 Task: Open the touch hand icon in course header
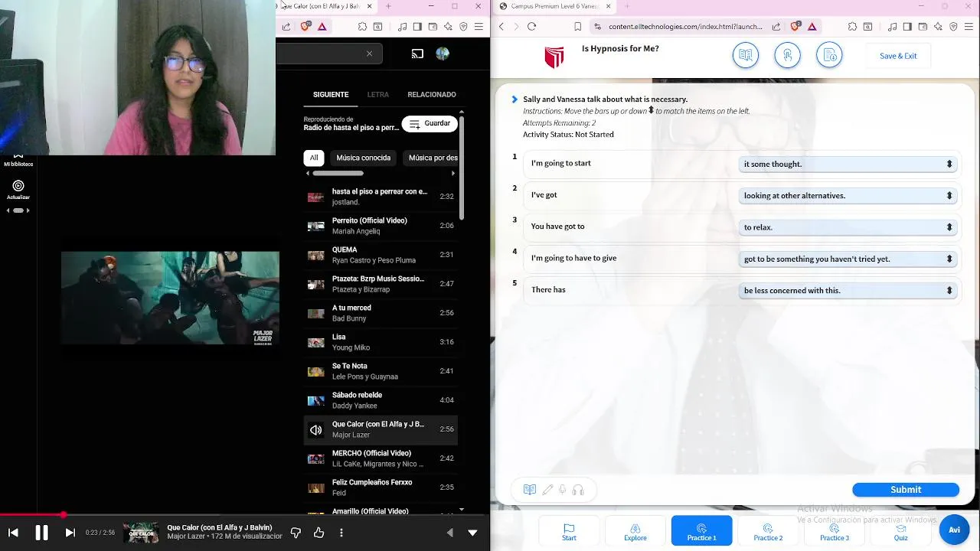(787, 55)
